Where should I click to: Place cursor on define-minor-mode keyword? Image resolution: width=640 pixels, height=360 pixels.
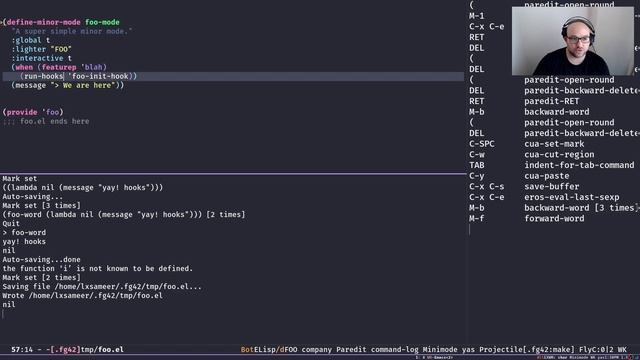[43, 22]
